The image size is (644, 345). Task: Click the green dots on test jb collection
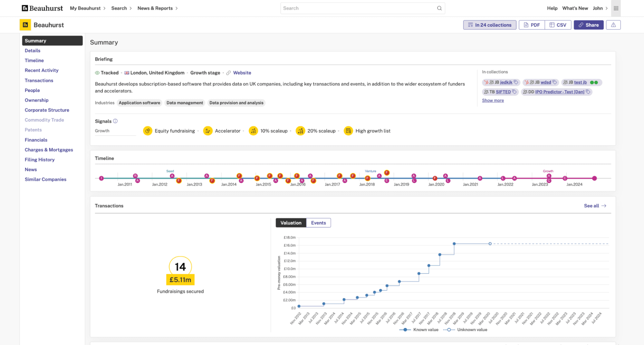point(594,82)
